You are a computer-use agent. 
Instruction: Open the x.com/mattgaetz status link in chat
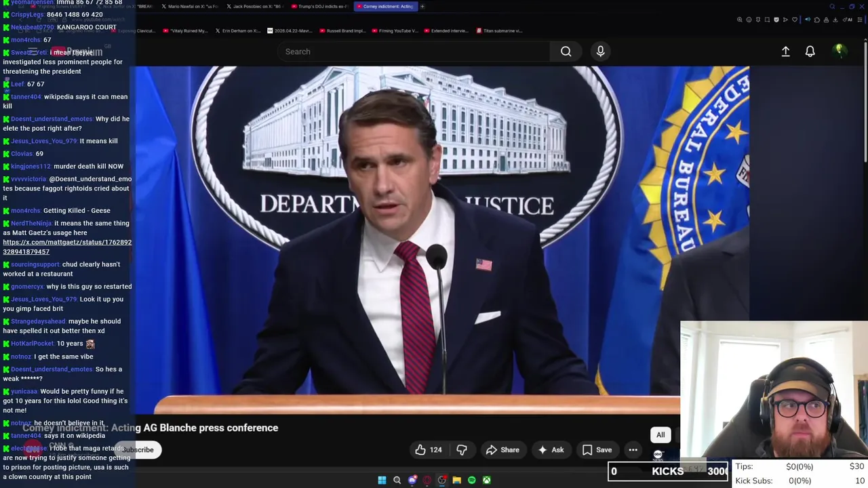point(67,247)
